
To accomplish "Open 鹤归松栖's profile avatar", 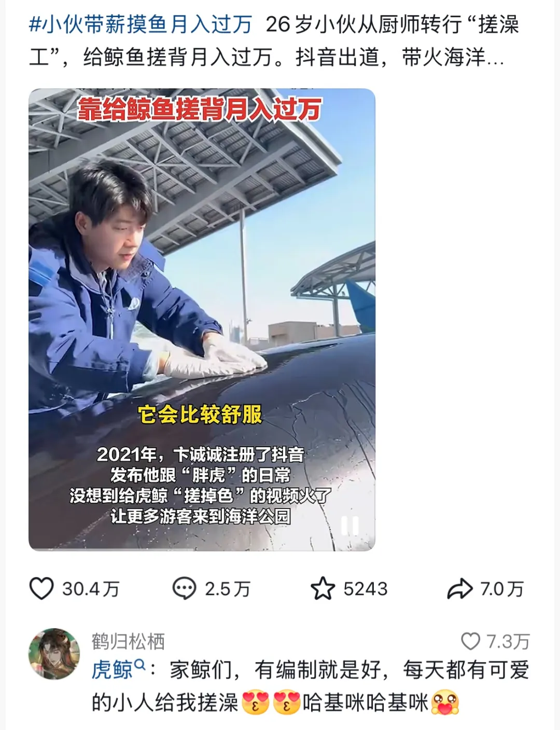I will (54, 654).
